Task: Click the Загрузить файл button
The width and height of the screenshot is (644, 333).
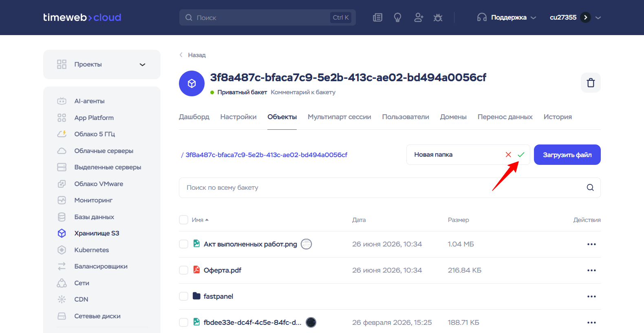Action: [567, 155]
